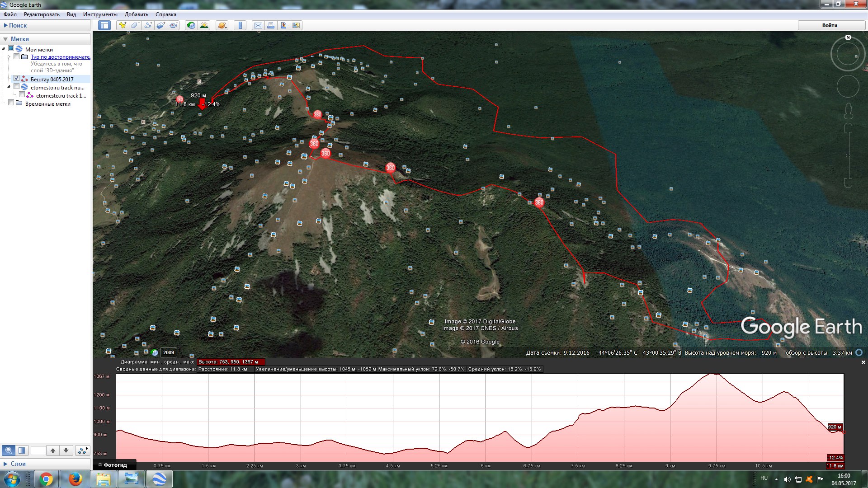
Task: Open Street View pegman icon
Action: 848,111
